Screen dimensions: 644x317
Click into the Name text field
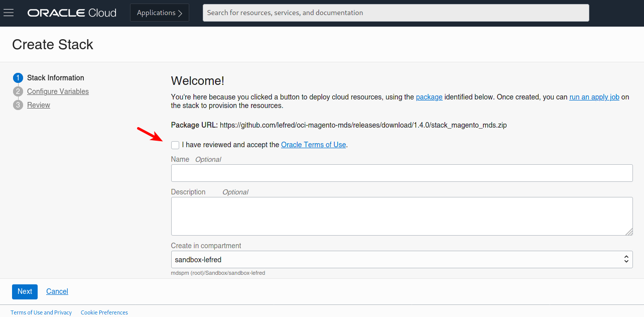click(x=402, y=173)
